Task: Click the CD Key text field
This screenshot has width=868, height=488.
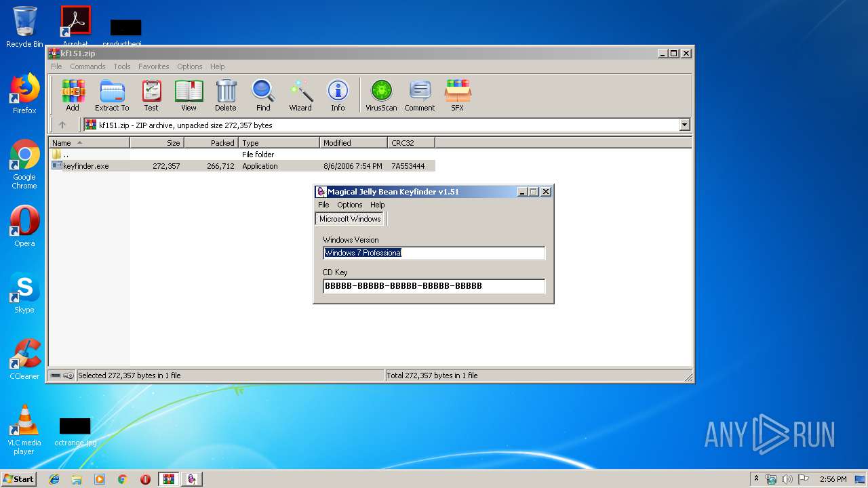Action: tap(434, 286)
